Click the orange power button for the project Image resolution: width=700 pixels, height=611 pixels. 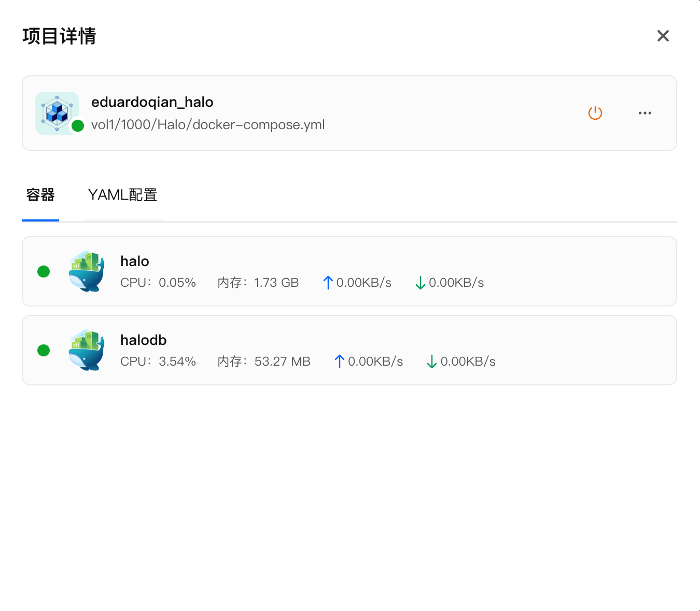click(x=595, y=113)
